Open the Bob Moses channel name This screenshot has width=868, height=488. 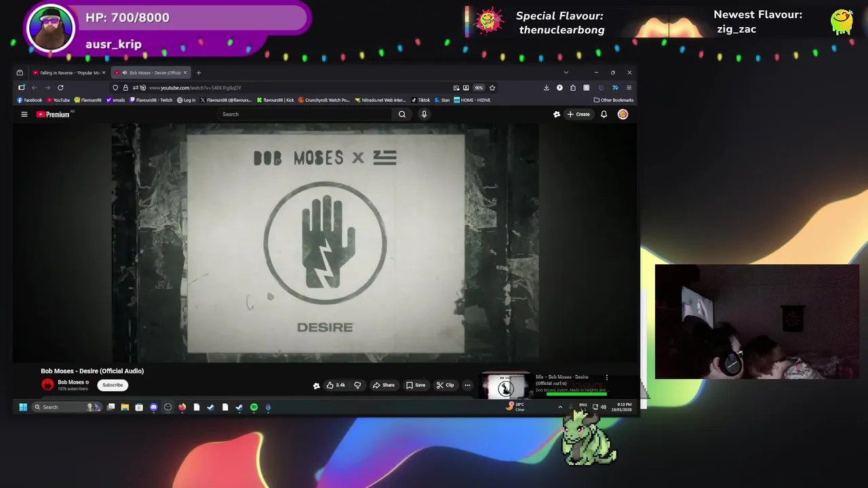71,382
